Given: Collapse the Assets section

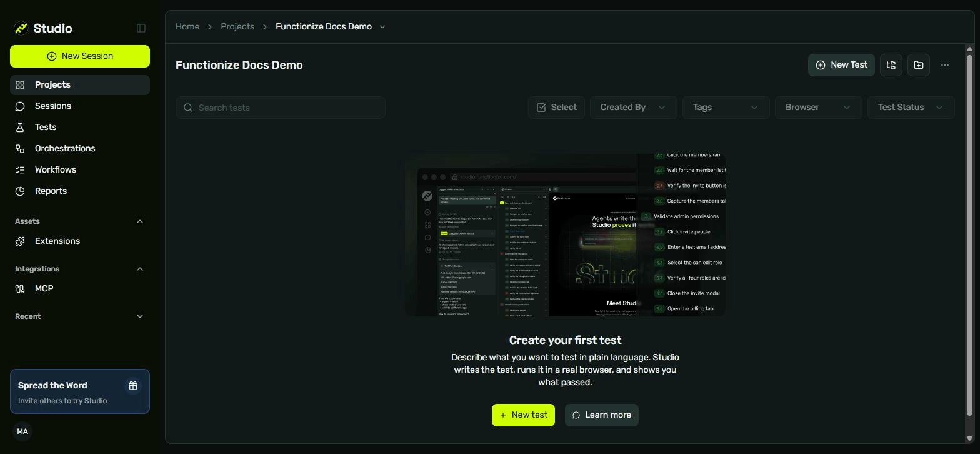Looking at the screenshot, I should [140, 221].
